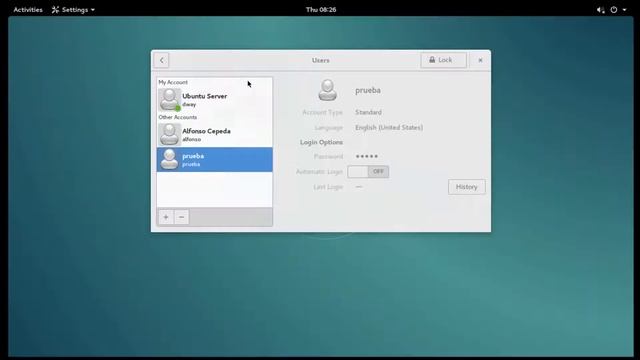The height and width of the screenshot is (360, 640).
Task: Add a new user with plus button
Action: pyautogui.click(x=166, y=217)
